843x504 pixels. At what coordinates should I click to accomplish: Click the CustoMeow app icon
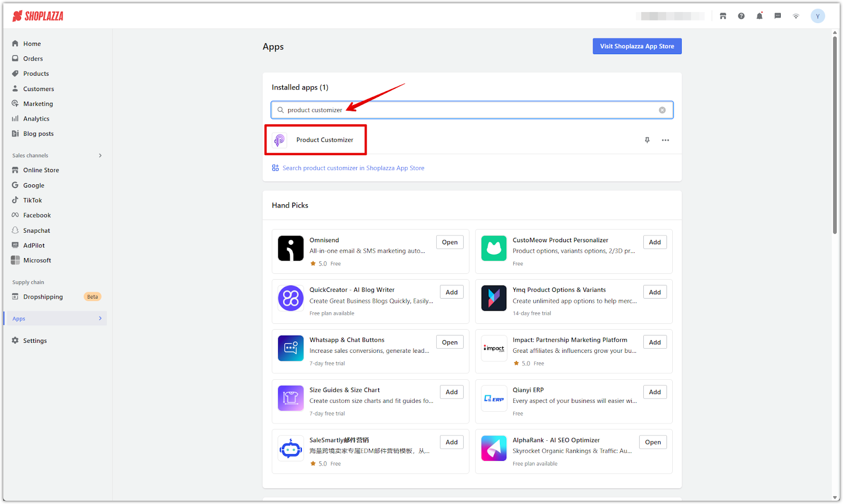click(x=494, y=249)
